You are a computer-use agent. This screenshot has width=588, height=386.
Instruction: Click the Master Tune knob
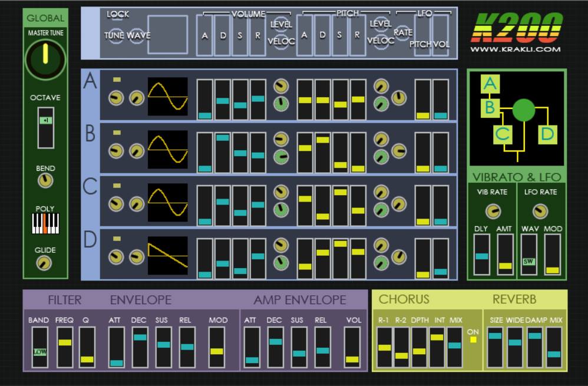[45, 60]
